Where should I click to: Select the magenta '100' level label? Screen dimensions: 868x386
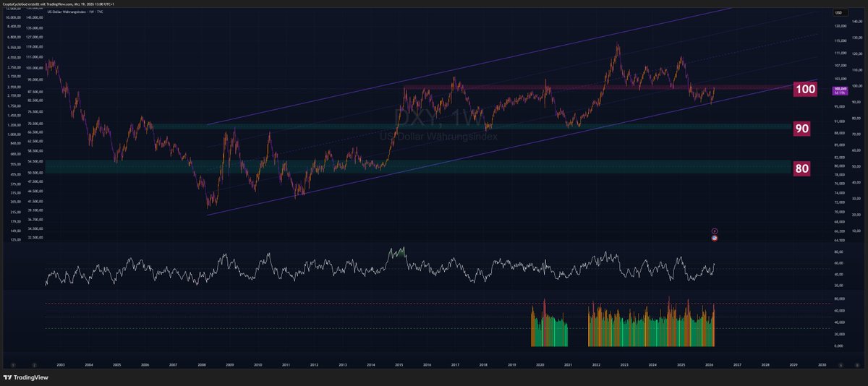(x=806, y=90)
